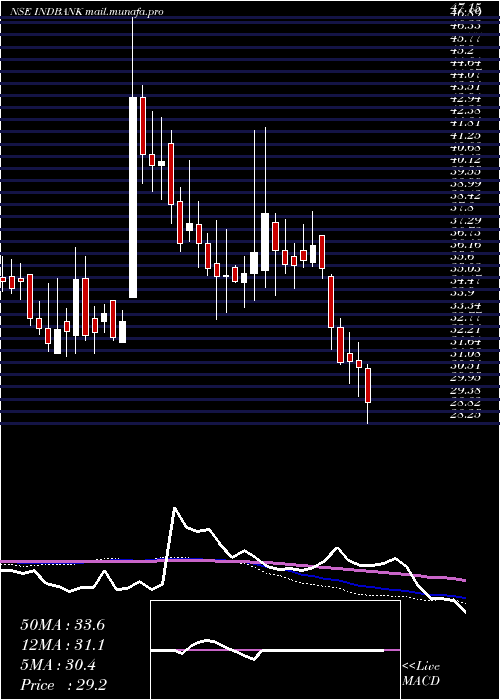Click the 45.77 price axis label
500x700 pixels.
[x=466, y=39]
